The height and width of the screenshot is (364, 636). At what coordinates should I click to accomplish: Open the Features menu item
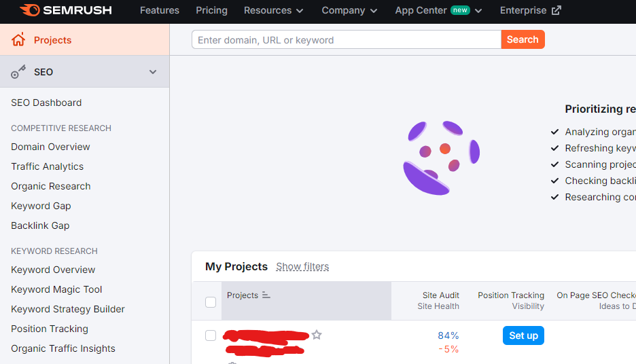(160, 10)
